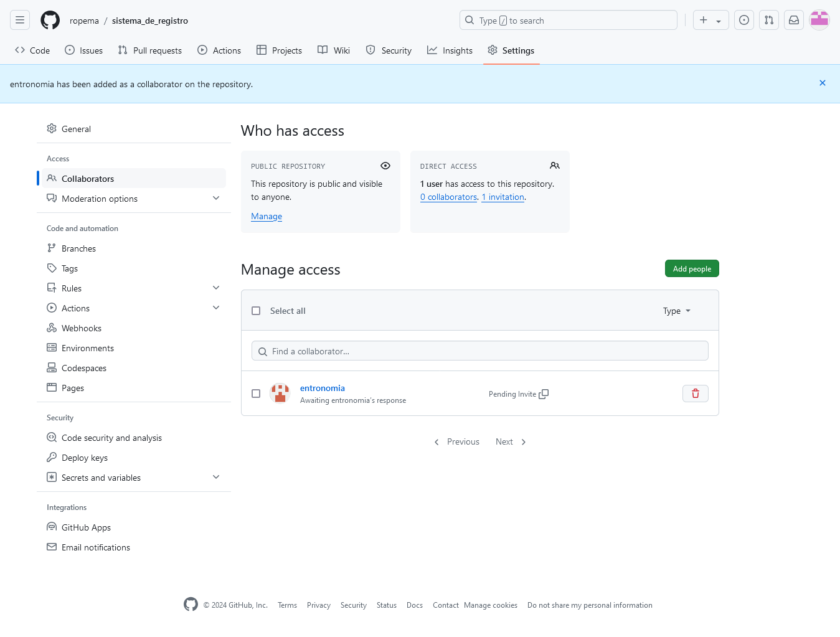
Task: Open Pages settings
Action: point(134,387)
